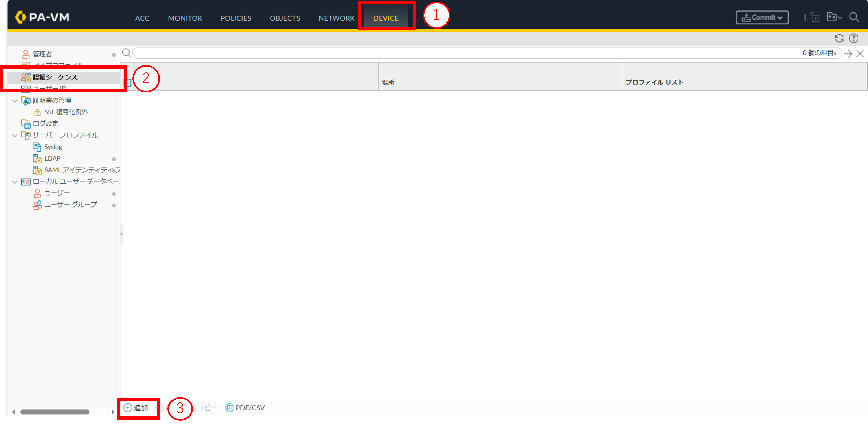Screen dimensions: 868x426
Task: Open SSL 復号化例外 item
Action: tap(66, 112)
